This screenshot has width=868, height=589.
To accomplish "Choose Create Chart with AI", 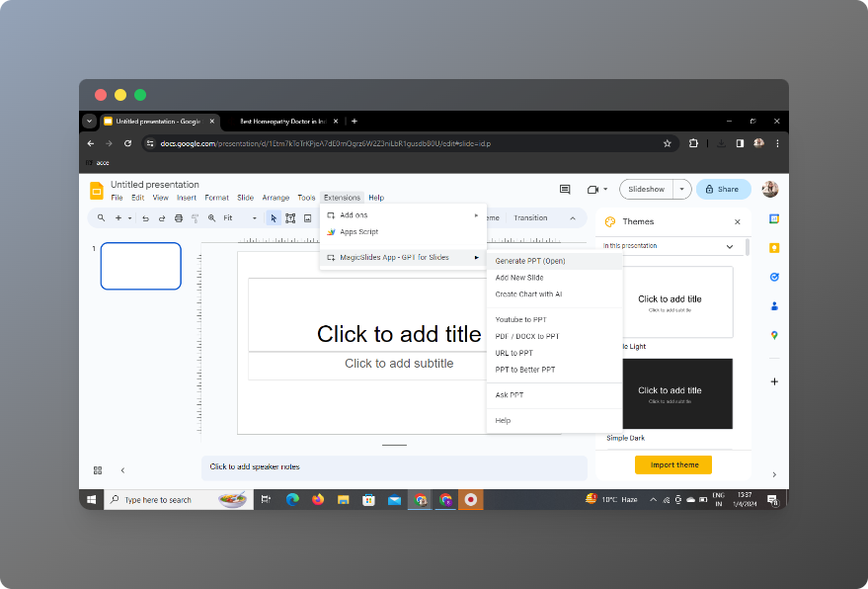I will pos(554,294).
